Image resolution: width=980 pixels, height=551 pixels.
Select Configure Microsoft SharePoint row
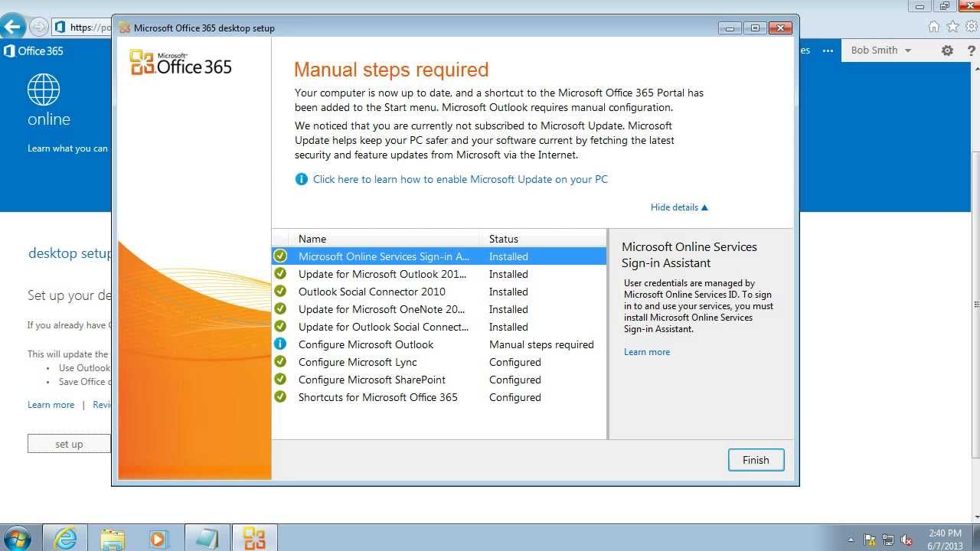point(439,380)
